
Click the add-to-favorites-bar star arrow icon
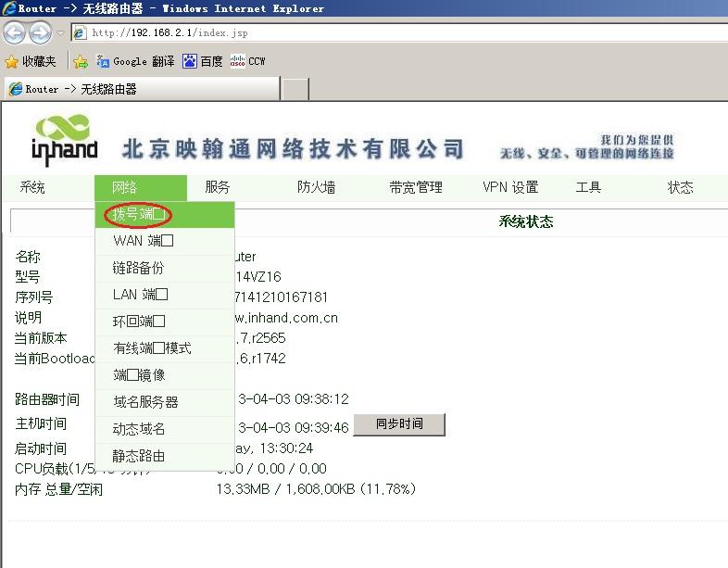81,61
